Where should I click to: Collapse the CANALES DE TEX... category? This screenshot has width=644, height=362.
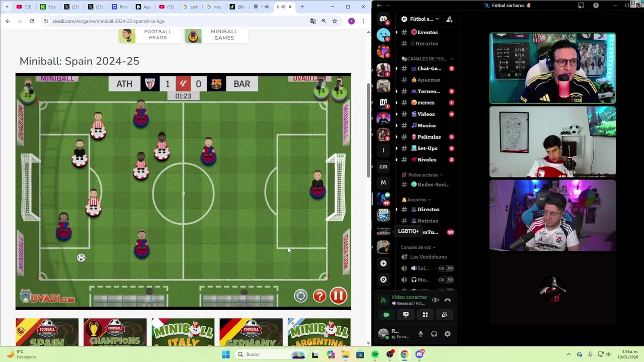click(x=427, y=59)
